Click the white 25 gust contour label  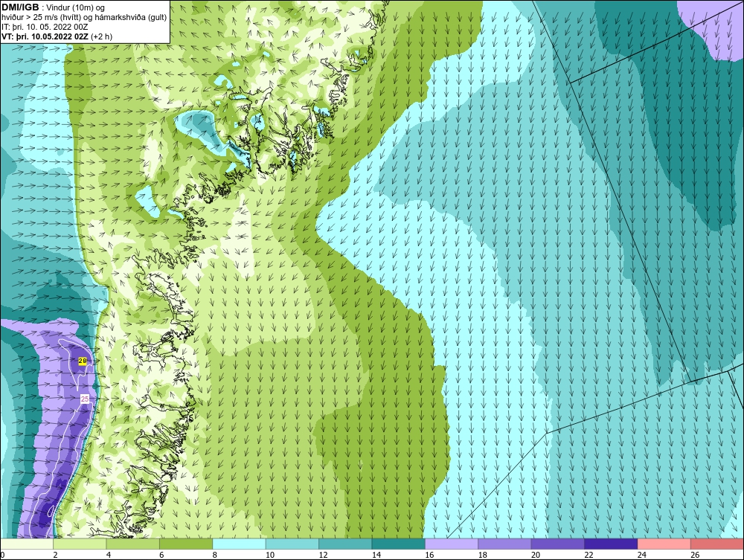pos(85,399)
